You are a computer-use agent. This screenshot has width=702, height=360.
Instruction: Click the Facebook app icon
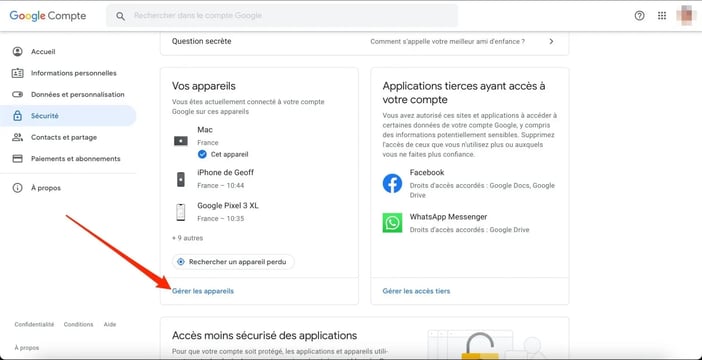pos(392,184)
